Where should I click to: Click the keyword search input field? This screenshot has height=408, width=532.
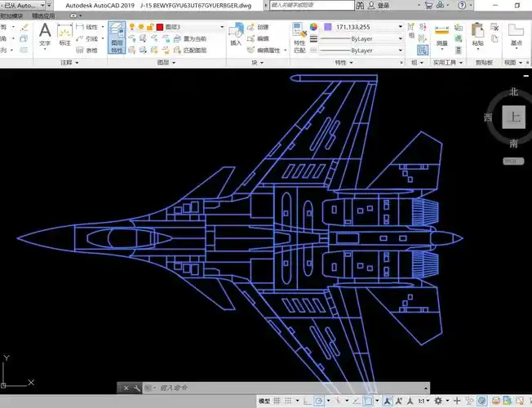tap(313, 5)
